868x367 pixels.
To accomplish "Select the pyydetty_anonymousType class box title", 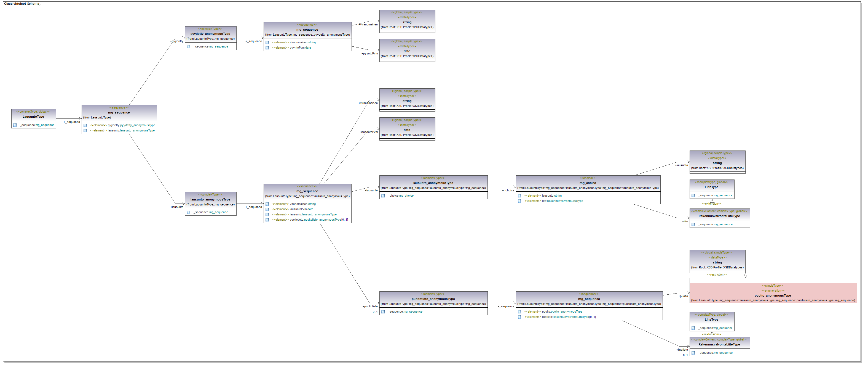I will tap(210, 34).
